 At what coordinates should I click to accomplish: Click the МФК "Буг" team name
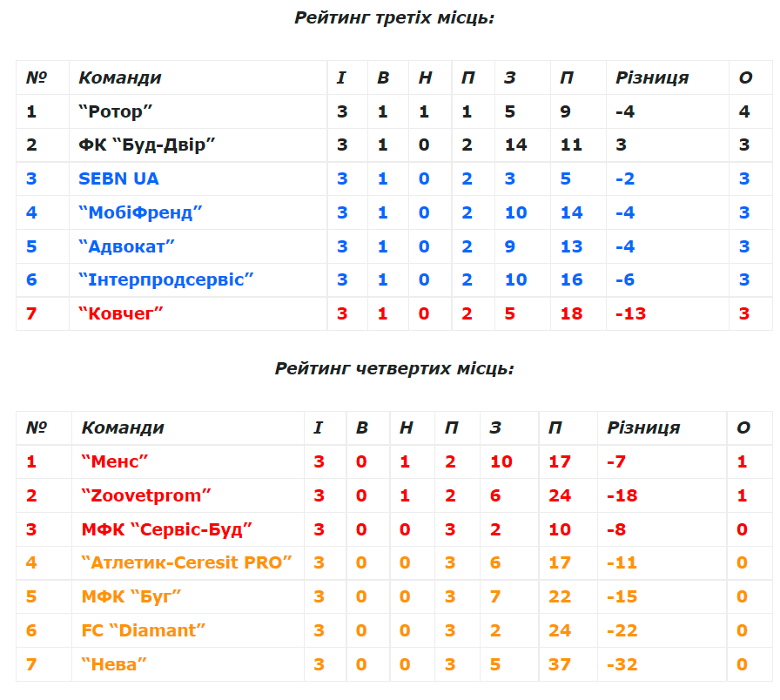point(131,596)
